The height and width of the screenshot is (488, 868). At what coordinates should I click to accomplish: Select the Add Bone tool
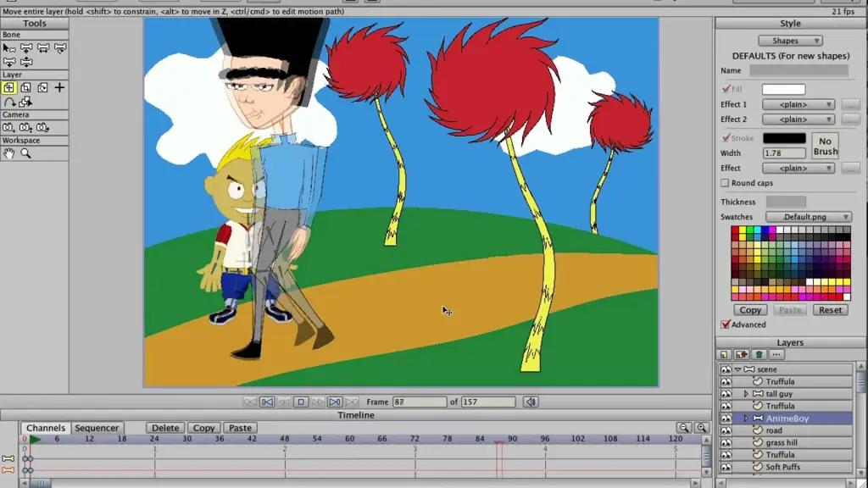click(x=8, y=62)
